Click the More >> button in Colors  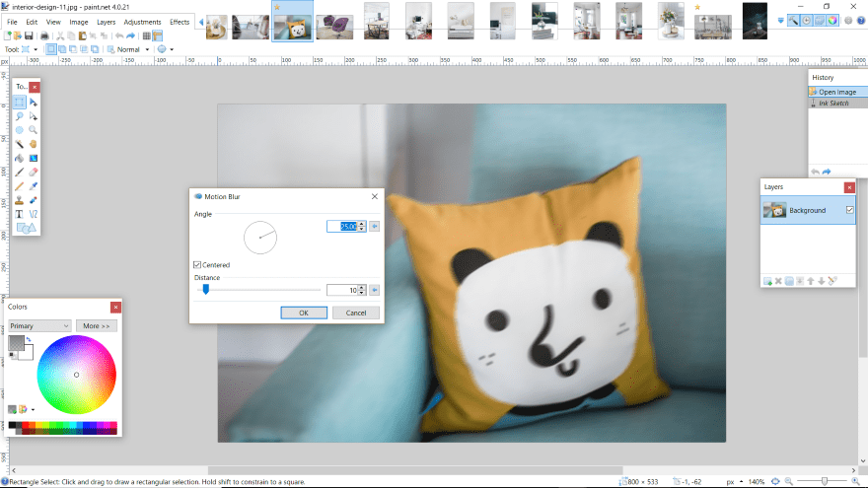[x=96, y=325]
